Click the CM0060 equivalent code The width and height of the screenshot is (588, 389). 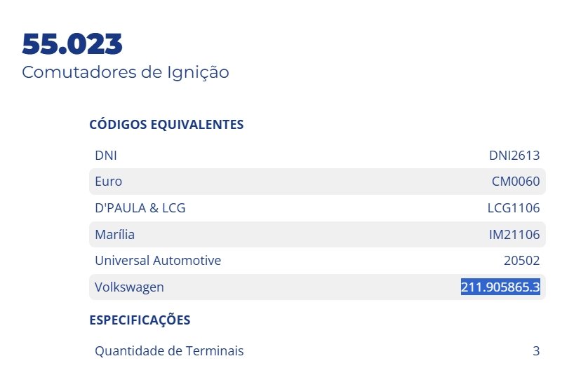coord(516,182)
